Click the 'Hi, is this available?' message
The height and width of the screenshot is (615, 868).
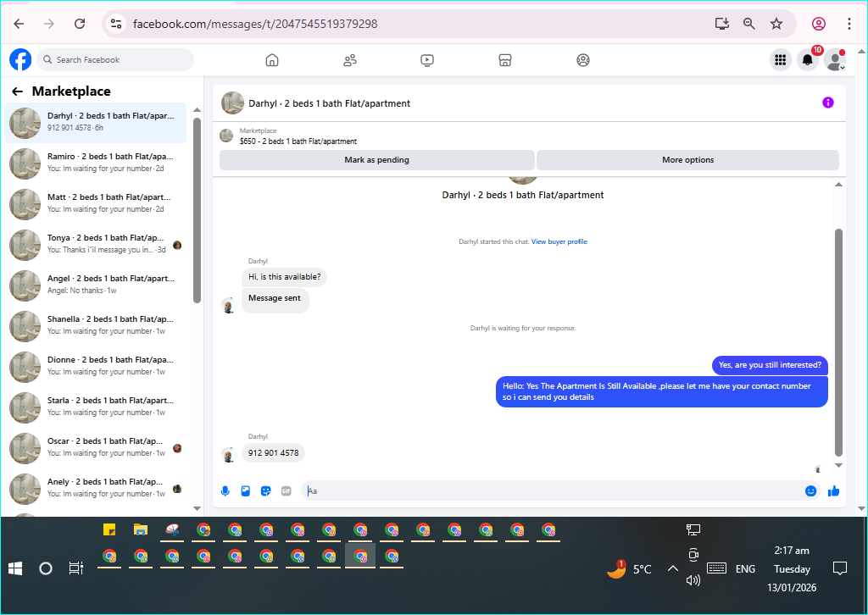coord(284,277)
